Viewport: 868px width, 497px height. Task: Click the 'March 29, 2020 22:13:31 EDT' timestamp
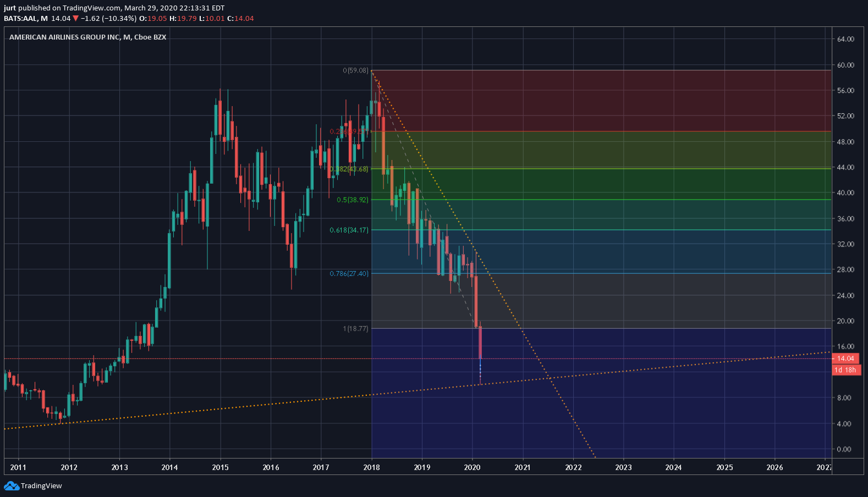point(174,8)
